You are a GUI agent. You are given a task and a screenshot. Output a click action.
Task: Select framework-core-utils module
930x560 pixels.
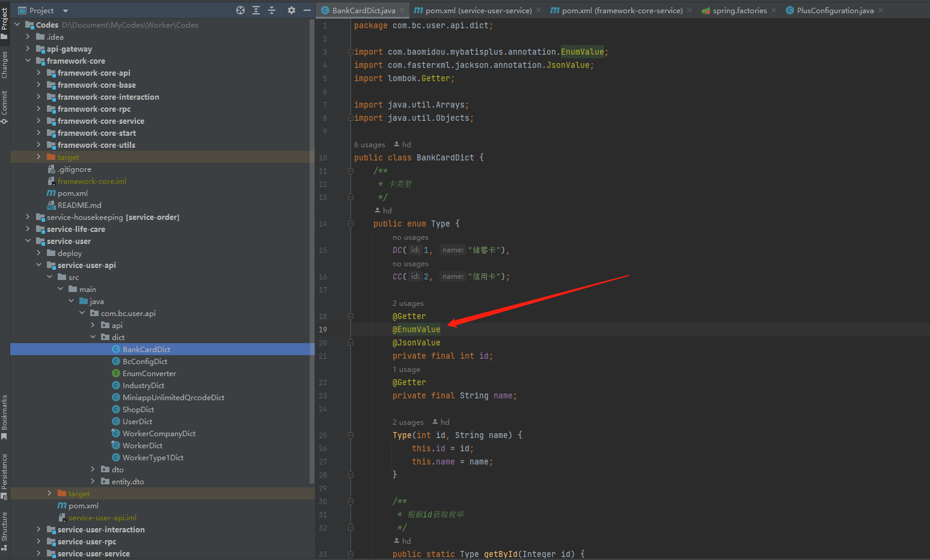(96, 145)
